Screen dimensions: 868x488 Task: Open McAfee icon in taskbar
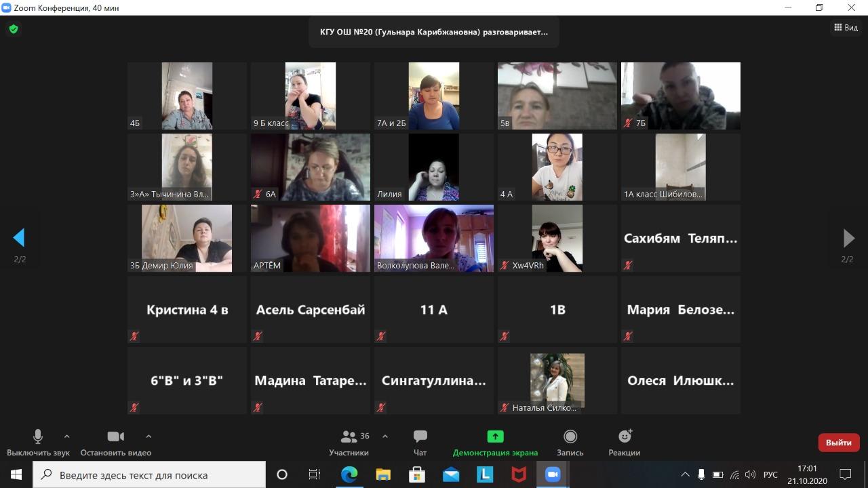(519, 474)
